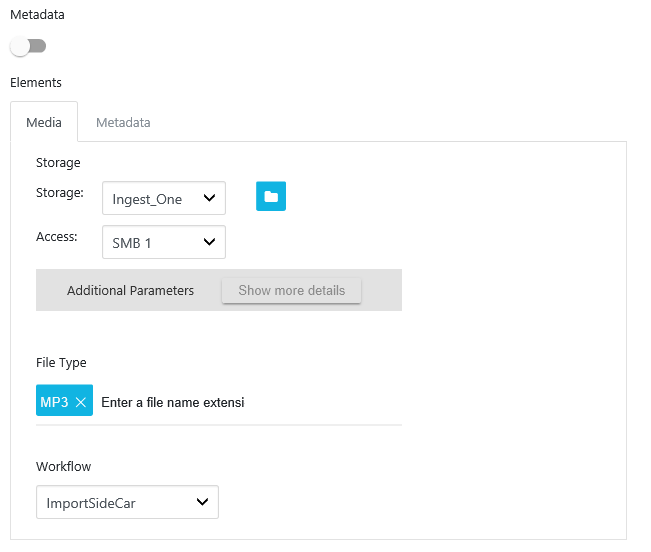Click the Additional Parameters label
The image size is (651, 552).
pos(130,290)
